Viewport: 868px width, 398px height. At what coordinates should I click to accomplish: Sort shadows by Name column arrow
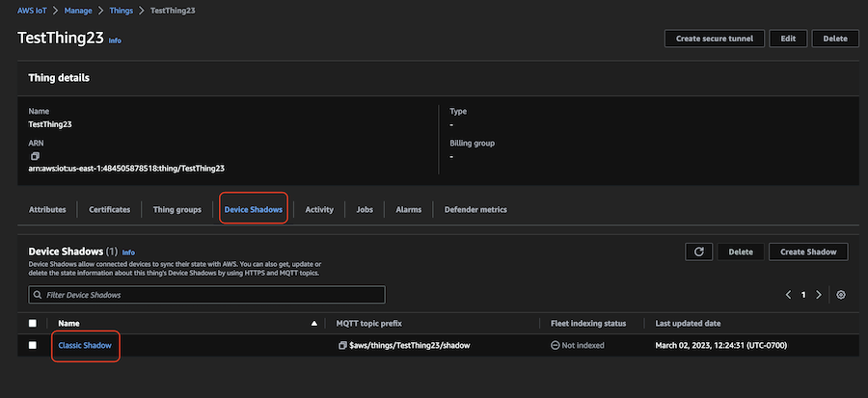pyautogui.click(x=313, y=323)
